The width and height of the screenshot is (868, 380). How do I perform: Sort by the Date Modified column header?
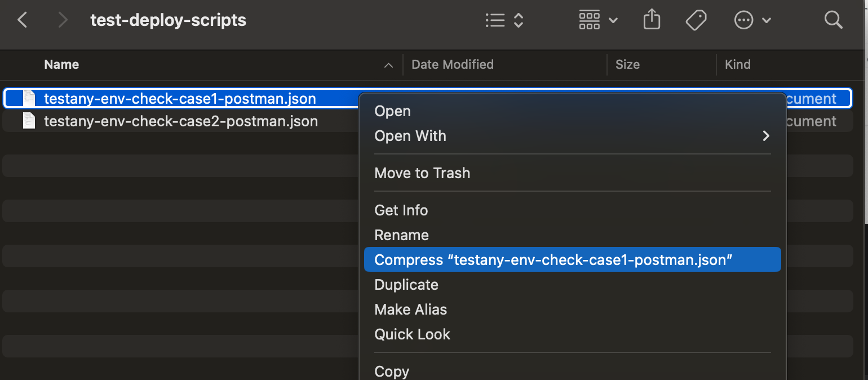click(453, 65)
